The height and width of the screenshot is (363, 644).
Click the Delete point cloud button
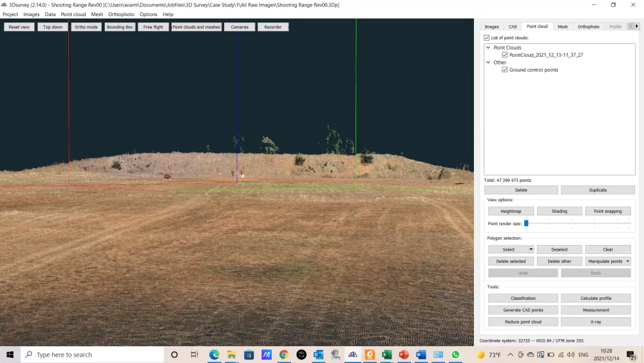coord(521,190)
